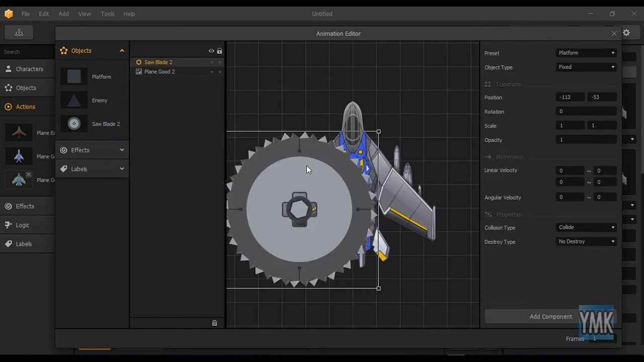
Task: Select the Platform object thumbnail
Action: (x=74, y=76)
